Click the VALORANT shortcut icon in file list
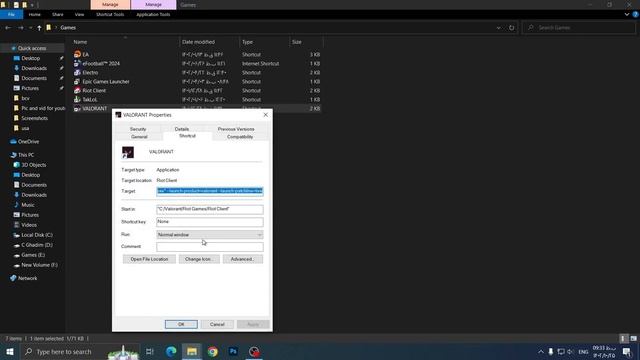640x360 pixels. tap(77, 108)
